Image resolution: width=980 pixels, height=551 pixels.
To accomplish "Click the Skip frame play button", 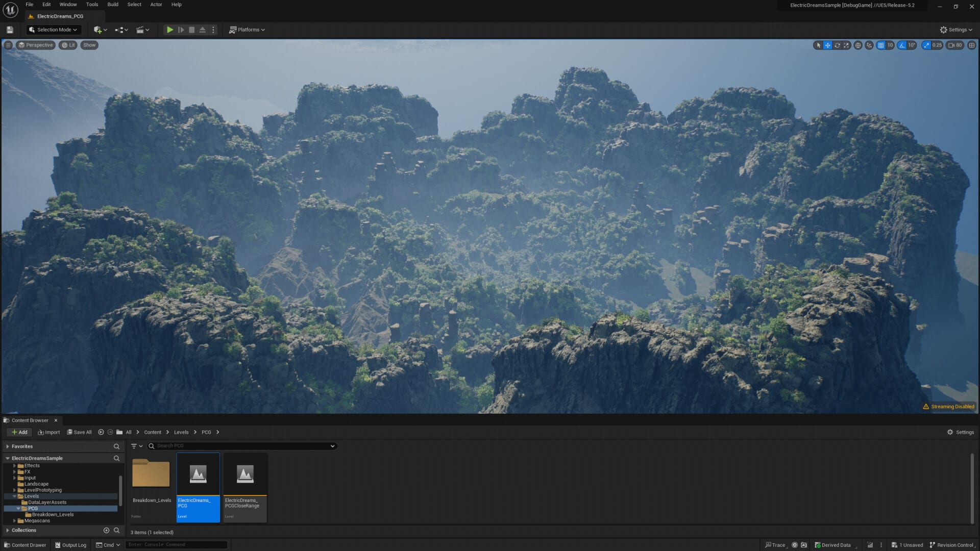I will point(181,30).
